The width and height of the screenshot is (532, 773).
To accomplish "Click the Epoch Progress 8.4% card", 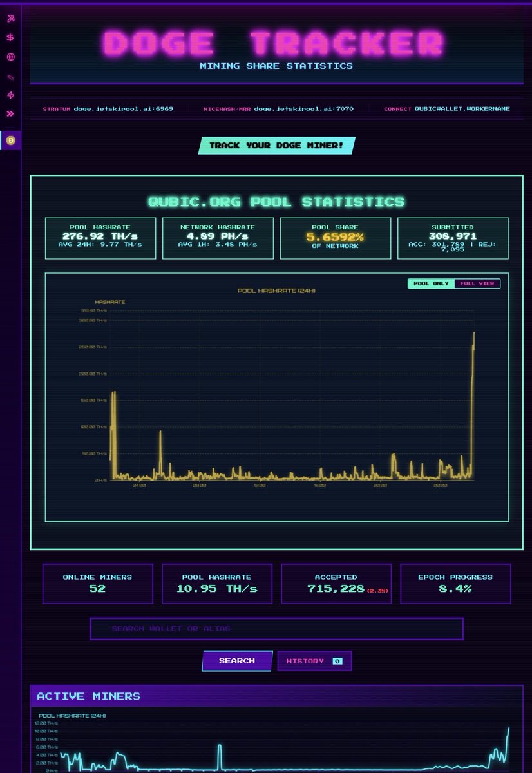I will click(x=455, y=584).
